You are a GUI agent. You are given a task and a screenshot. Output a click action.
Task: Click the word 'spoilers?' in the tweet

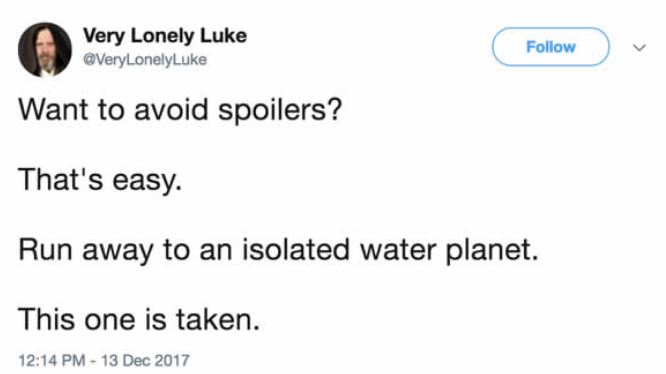280,111
